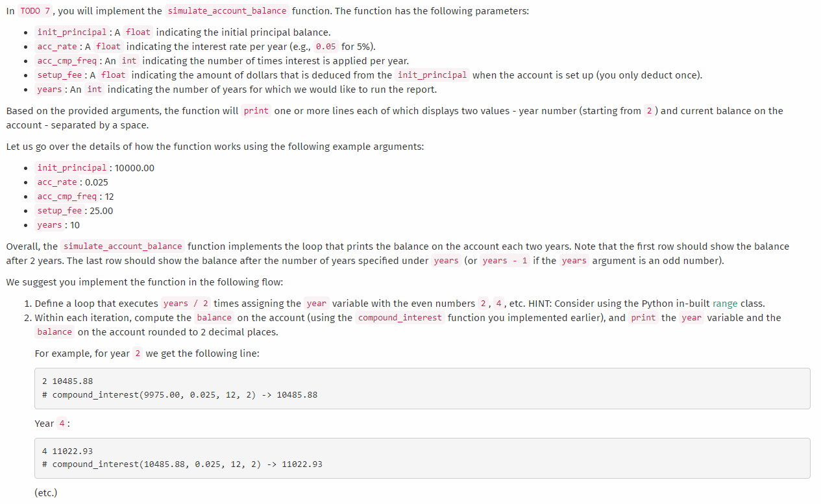Viewport: 821px width, 504px height.
Task: Select the setup_fee code span
Action: pyautogui.click(x=59, y=75)
